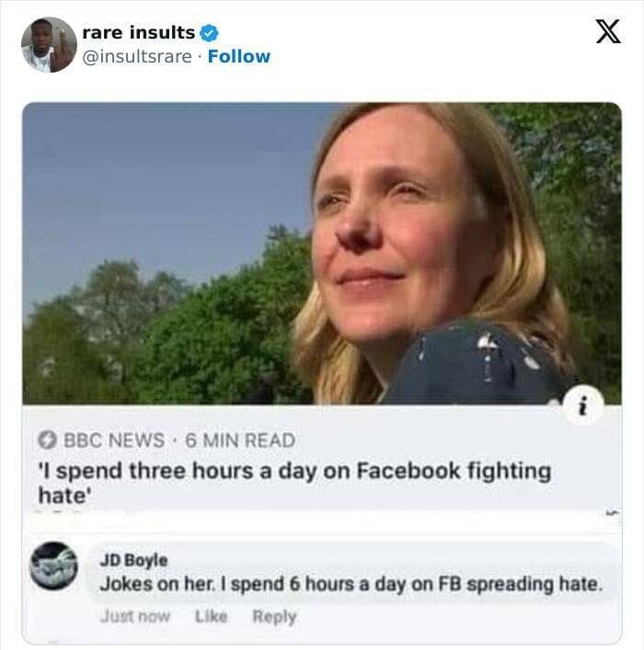The height and width of the screenshot is (650, 644).
Task: Click the @insultsrare handle
Action: point(138,56)
